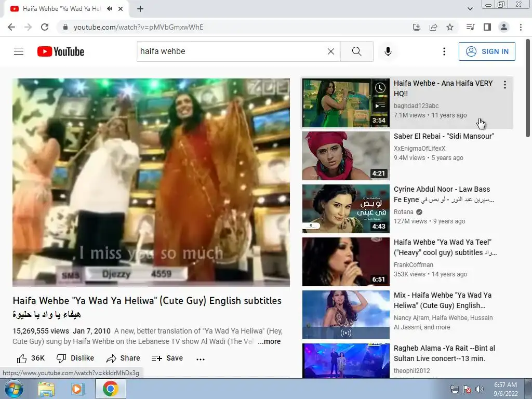
Task: Click channel name XxEnigmaOfLifexX
Action: [419, 148]
